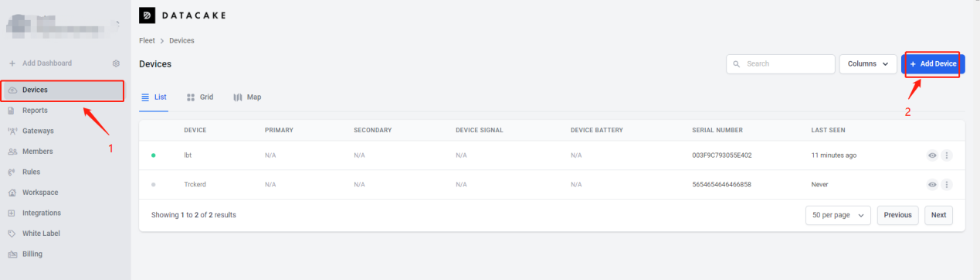Screen dimensions: 980x280
Task: Click 'Showing 1 to 2 of 2 results' text
Action: pos(194,215)
